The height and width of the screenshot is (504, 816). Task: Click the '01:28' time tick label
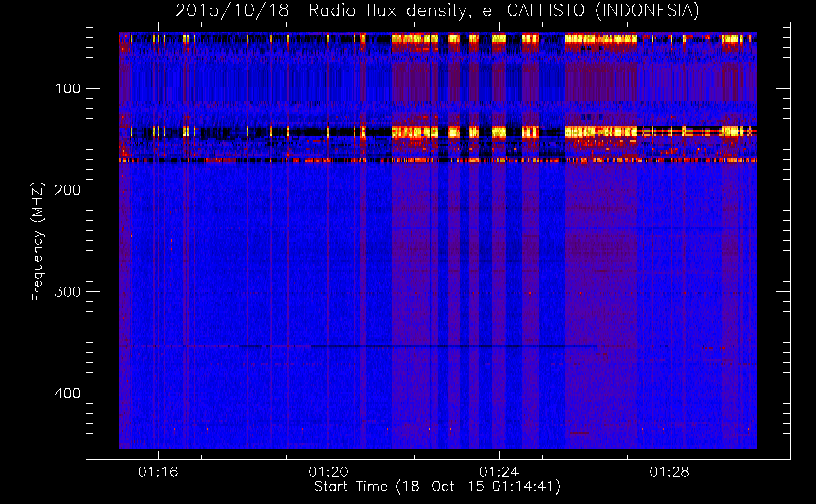670,472
